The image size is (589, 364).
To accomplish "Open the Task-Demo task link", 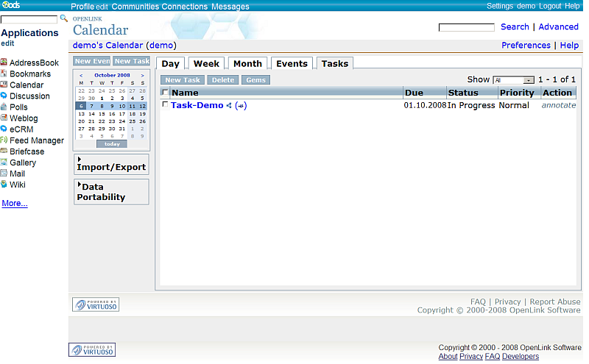I will [x=197, y=106].
